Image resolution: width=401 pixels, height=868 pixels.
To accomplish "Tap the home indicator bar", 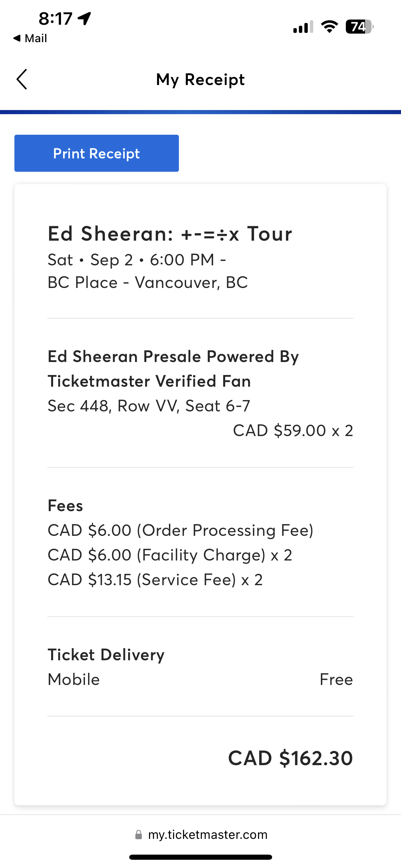I will click(x=200, y=857).
